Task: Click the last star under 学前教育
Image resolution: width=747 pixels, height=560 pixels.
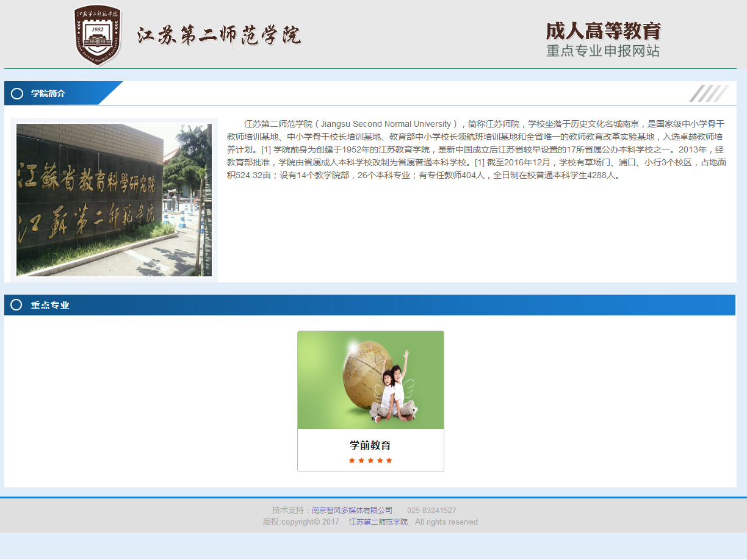Action: tap(389, 461)
